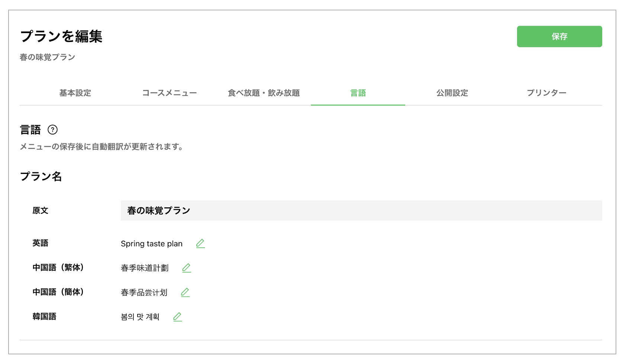
Task: Edit the 中国語（繁体）translation via its pencil icon
Action: [187, 268]
